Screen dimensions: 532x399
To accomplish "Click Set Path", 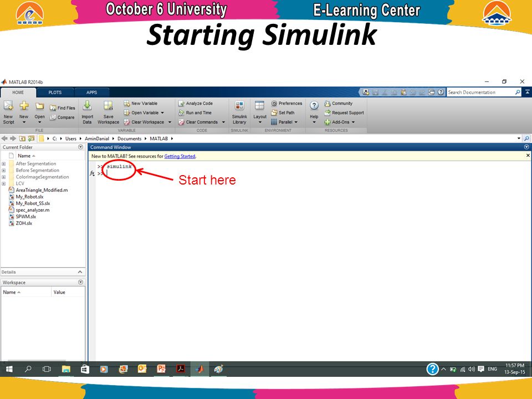I will click(283, 112).
